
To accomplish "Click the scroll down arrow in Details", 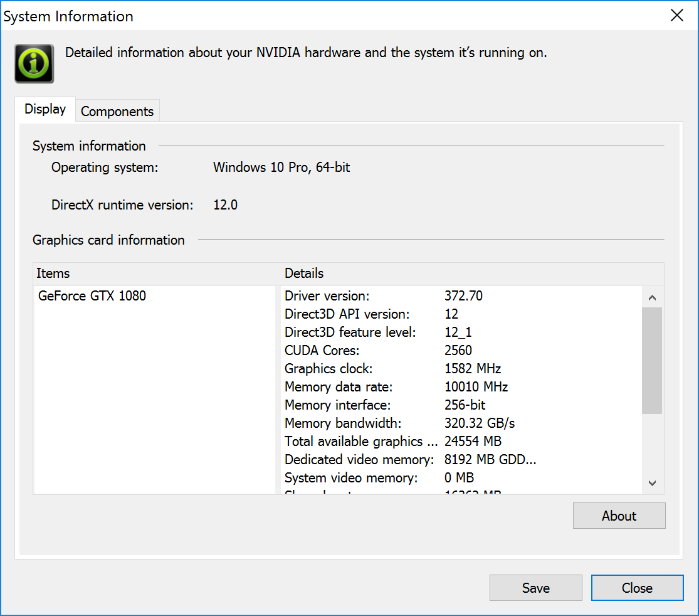I will click(652, 483).
